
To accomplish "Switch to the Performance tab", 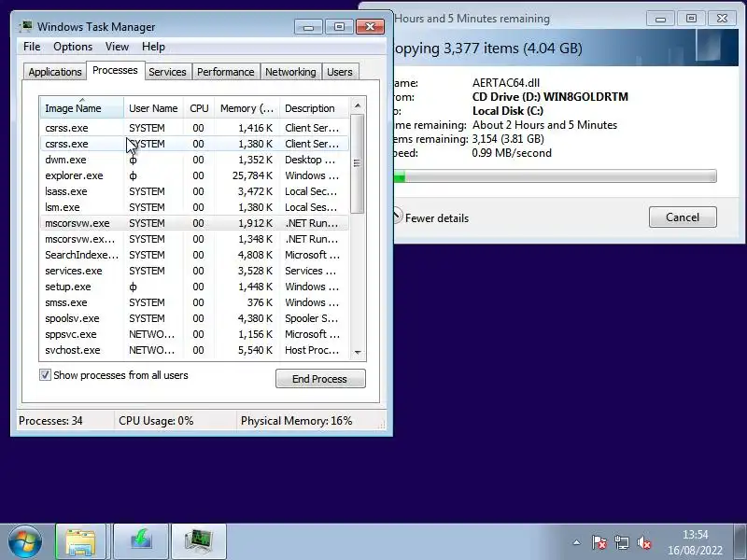I will [225, 72].
